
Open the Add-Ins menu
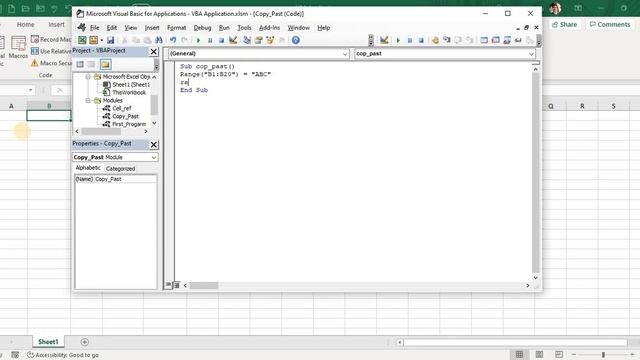pos(269,28)
